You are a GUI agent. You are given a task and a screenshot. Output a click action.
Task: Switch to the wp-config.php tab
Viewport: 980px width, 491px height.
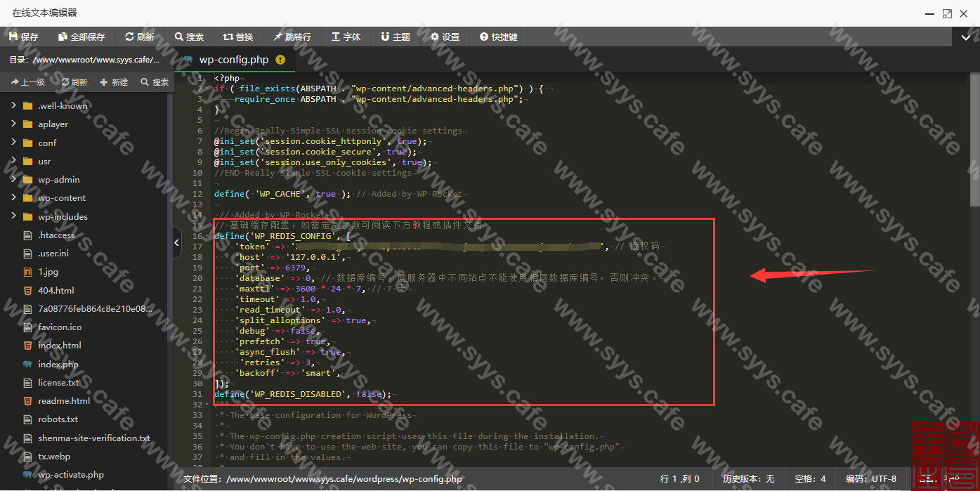tap(234, 60)
